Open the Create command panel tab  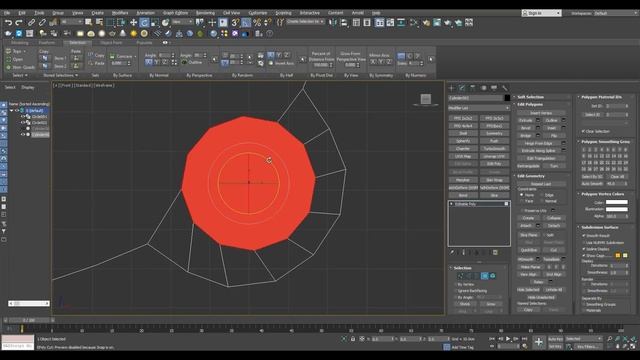(x=451, y=88)
